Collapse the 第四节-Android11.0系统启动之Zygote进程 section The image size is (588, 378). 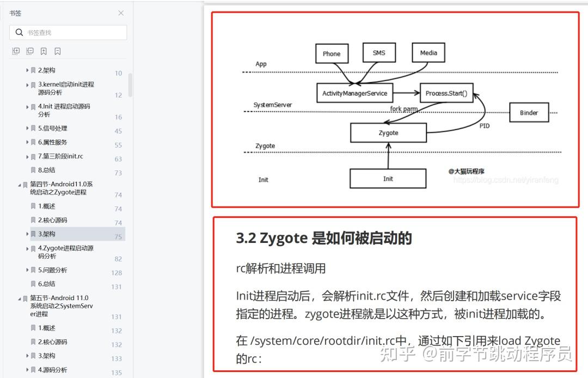[x=20, y=184]
